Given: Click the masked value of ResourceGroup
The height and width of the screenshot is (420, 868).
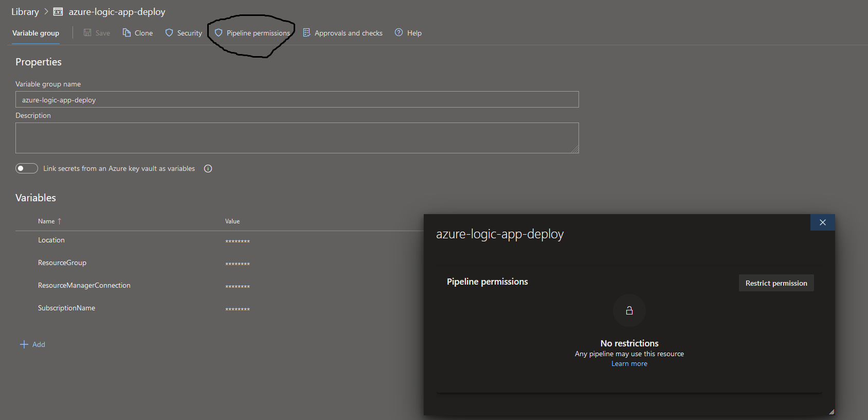Looking at the screenshot, I should pos(238,264).
